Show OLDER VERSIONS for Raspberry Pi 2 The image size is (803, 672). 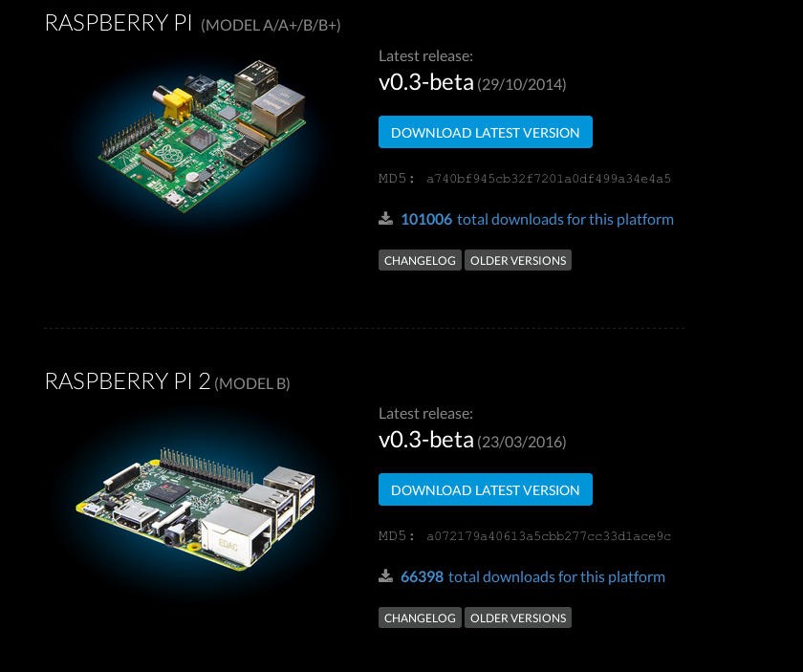(518, 618)
